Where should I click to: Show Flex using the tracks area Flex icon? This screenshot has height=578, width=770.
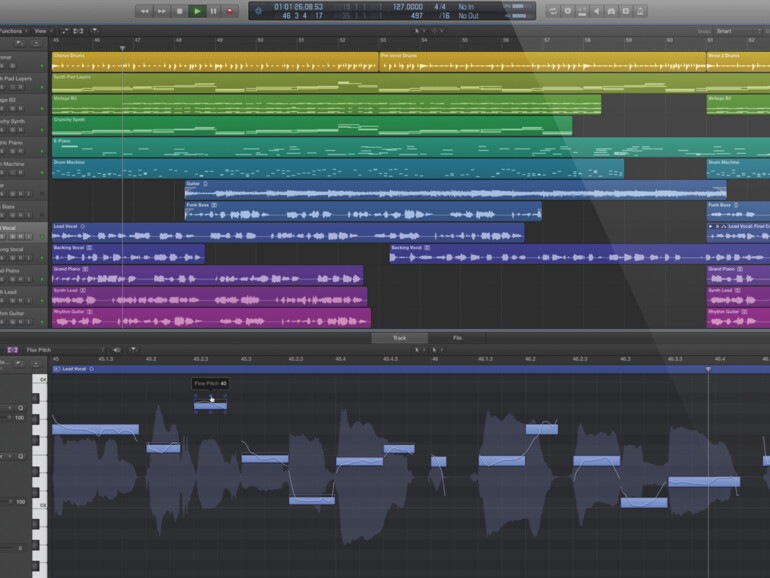point(78,31)
